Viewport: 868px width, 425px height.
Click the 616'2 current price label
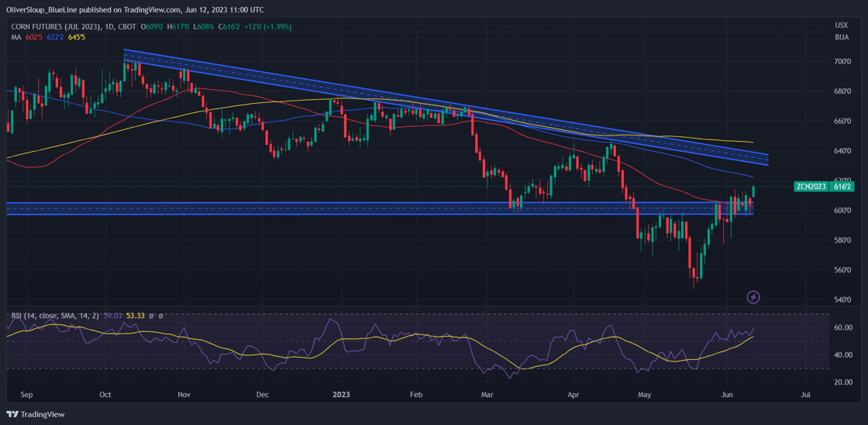842,187
